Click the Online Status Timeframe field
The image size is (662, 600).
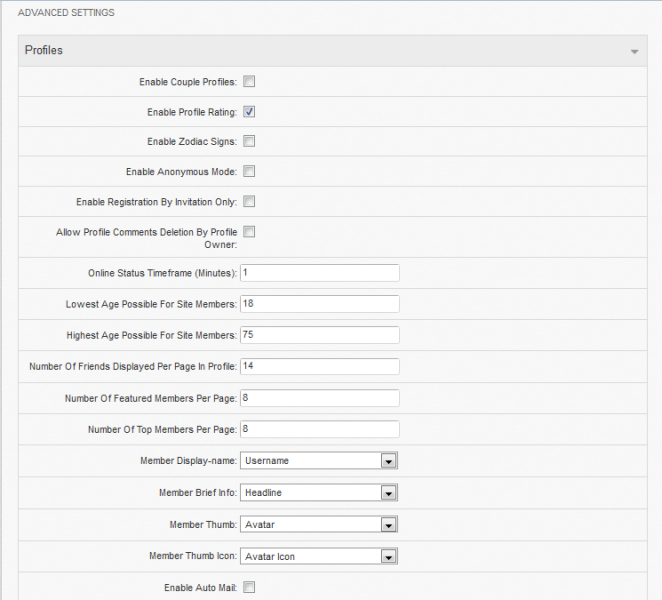tap(320, 273)
